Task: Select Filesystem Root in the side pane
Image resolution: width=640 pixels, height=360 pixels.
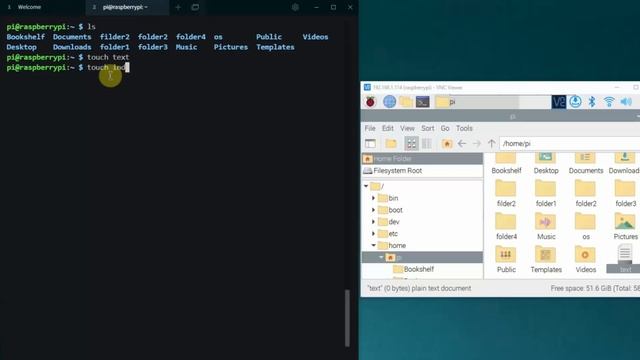Action: pyautogui.click(x=422, y=171)
